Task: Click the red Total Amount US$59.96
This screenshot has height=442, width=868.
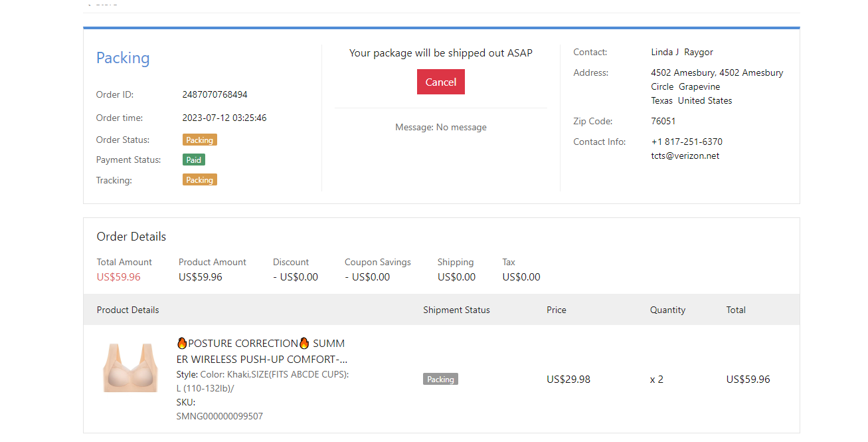Action: [118, 277]
